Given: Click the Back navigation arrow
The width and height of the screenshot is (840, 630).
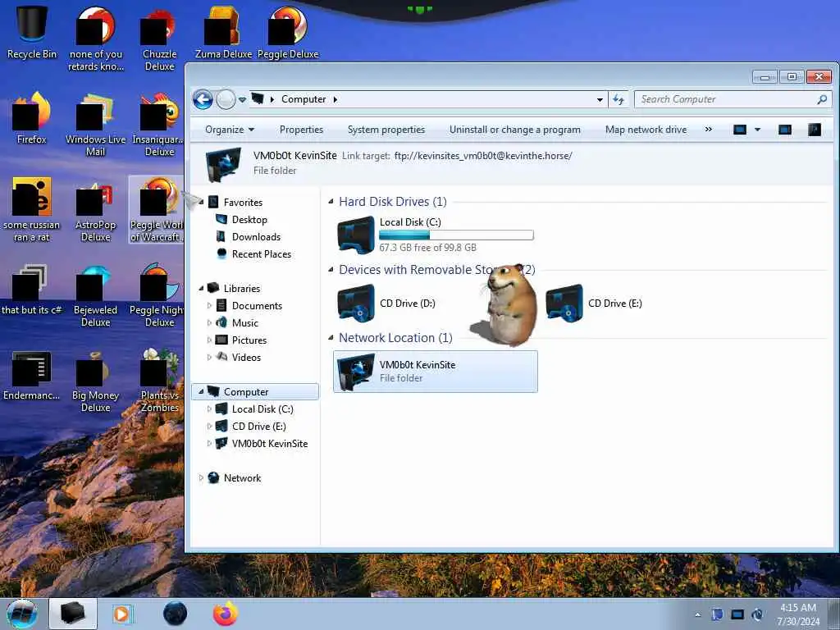Looking at the screenshot, I should [203, 99].
